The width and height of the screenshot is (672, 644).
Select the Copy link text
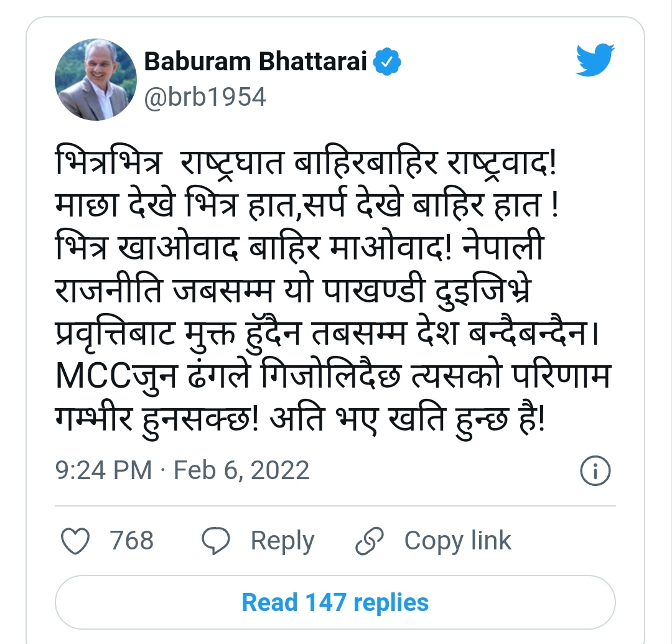(x=457, y=541)
